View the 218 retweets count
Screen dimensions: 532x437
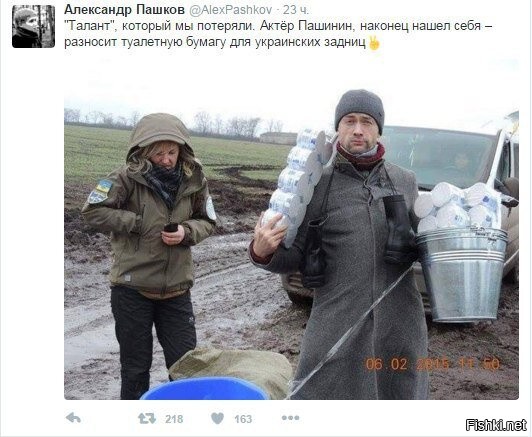pos(174,419)
